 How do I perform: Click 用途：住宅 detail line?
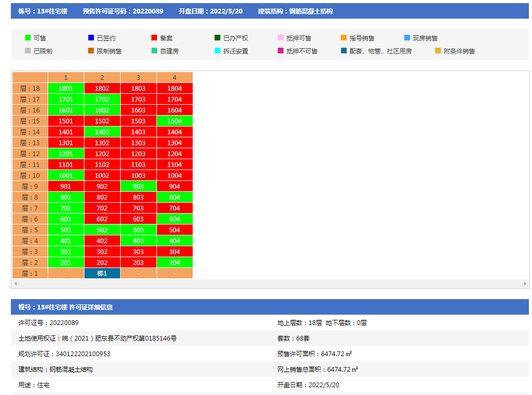tap(34, 385)
